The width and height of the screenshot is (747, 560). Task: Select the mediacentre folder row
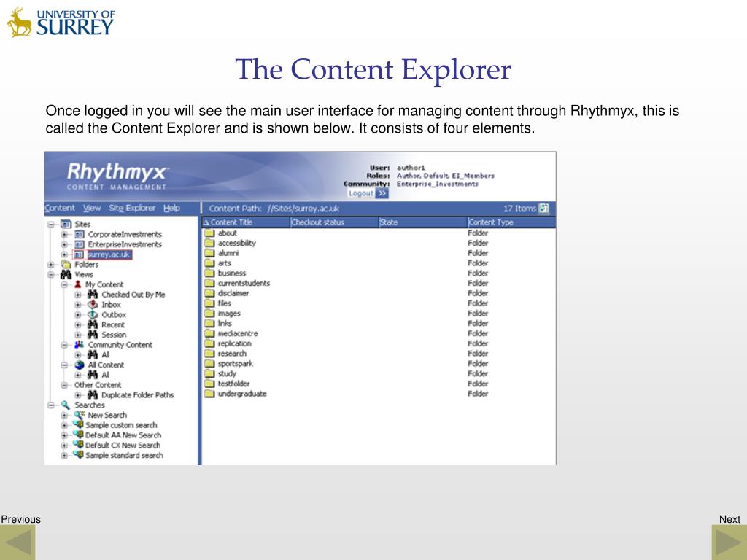pos(379,333)
